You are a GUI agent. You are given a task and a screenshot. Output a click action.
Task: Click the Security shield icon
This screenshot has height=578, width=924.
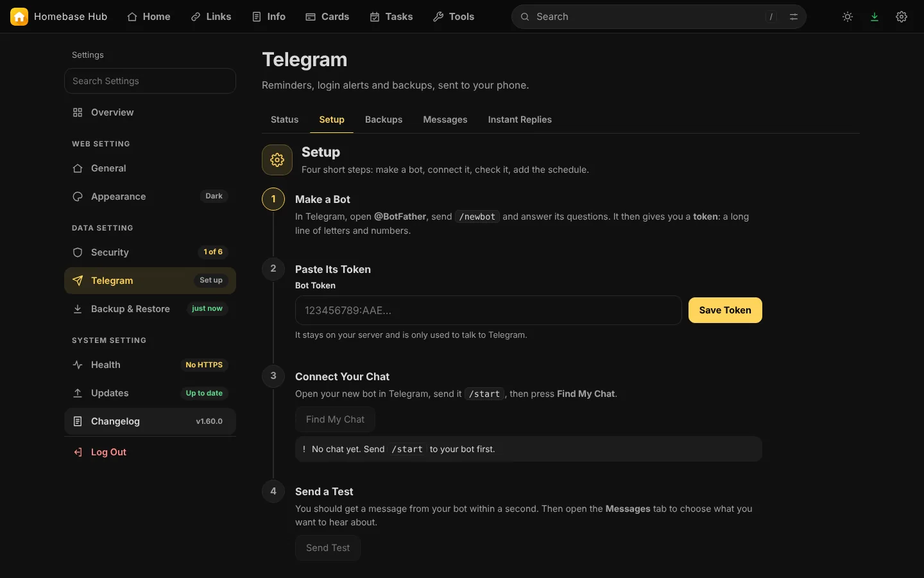78,252
